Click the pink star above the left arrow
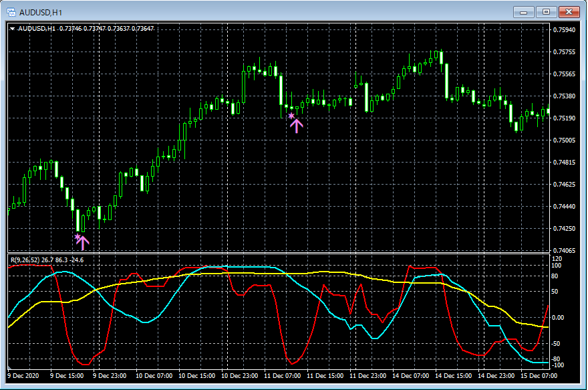This screenshot has width=588, height=390. [78, 237]
